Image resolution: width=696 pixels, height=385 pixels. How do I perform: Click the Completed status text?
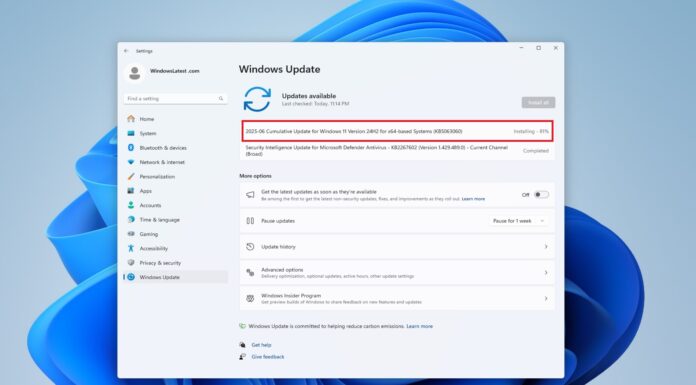[x=536, y=151]
